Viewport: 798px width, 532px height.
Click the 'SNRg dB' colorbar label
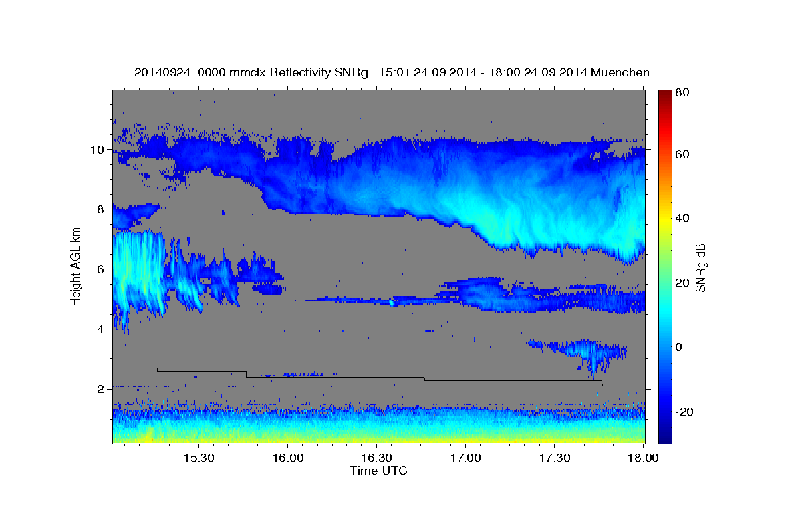(700, 268)
